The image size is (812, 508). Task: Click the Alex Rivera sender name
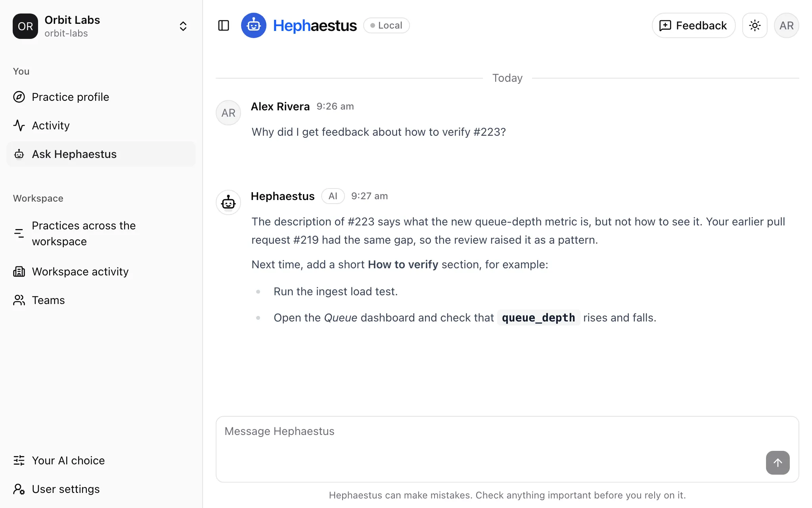tap(280, 106)
